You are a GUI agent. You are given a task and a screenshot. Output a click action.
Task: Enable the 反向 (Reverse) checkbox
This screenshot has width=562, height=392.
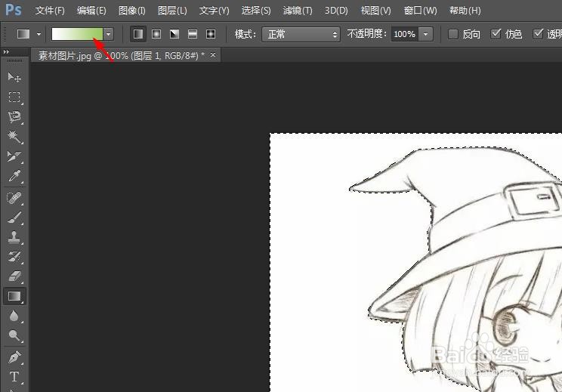[453, 34]
